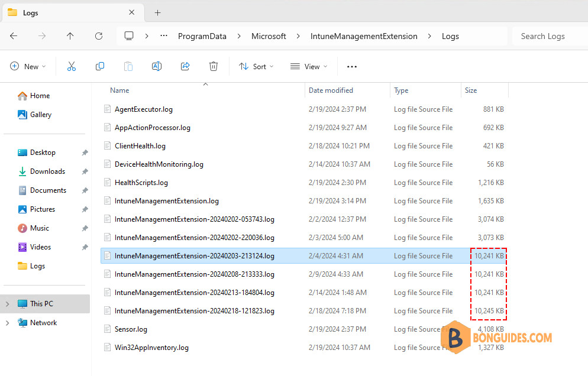Sort by Size column header
Viewport: 588px width, 376px height.
[x=471, y=90]
